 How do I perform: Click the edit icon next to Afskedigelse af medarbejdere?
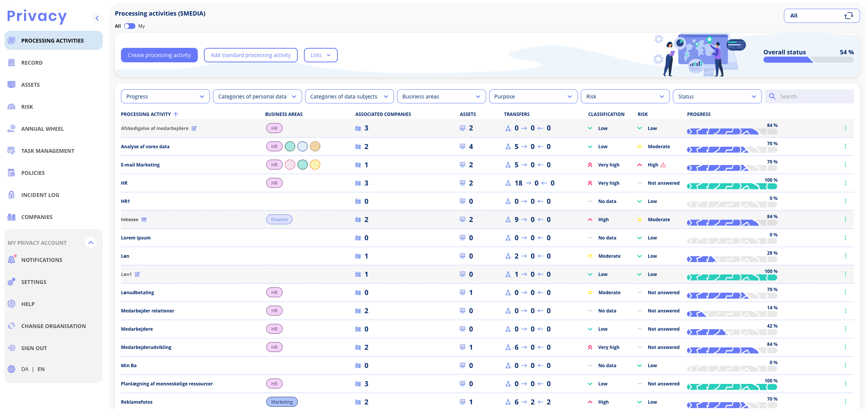(194, 128)
